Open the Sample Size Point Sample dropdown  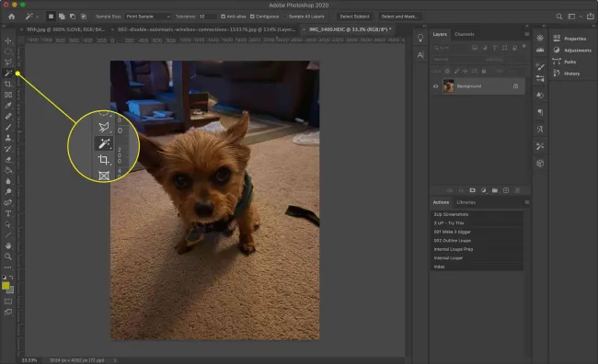[148, 17]
